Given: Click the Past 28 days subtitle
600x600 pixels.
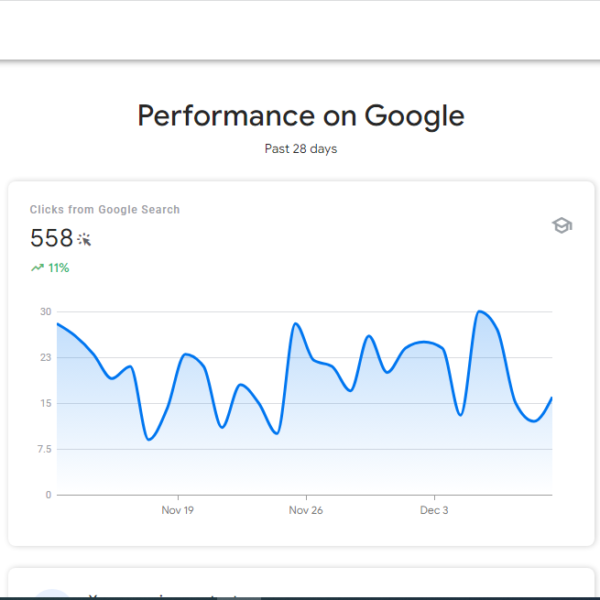Looking at the screenshot, I should tap(301, 149).
